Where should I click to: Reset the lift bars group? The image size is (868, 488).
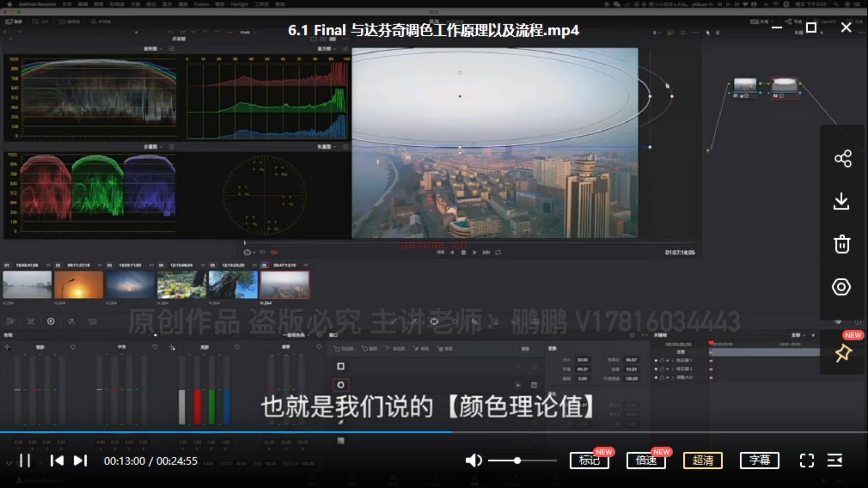(x=73, y=347)
